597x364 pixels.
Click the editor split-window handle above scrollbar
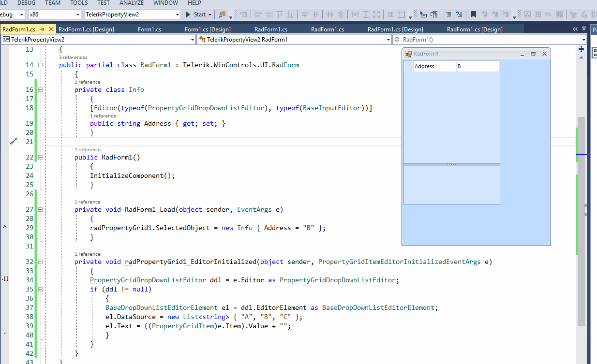click(x=581, y=49)
